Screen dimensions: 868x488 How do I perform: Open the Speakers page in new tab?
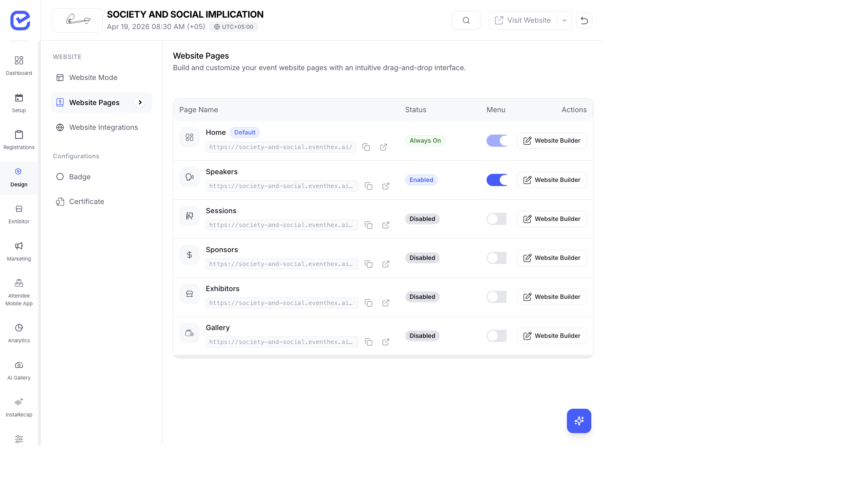(386, 186)
